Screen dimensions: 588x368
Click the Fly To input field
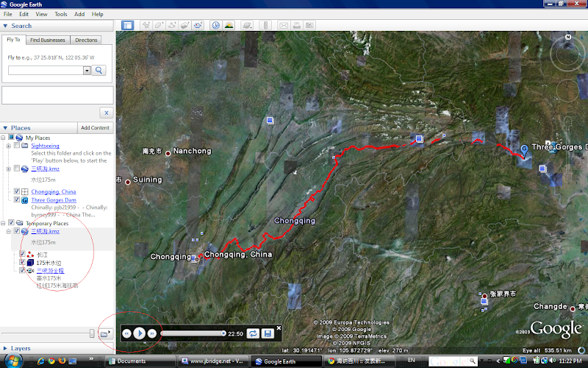[x=46, y=71]
